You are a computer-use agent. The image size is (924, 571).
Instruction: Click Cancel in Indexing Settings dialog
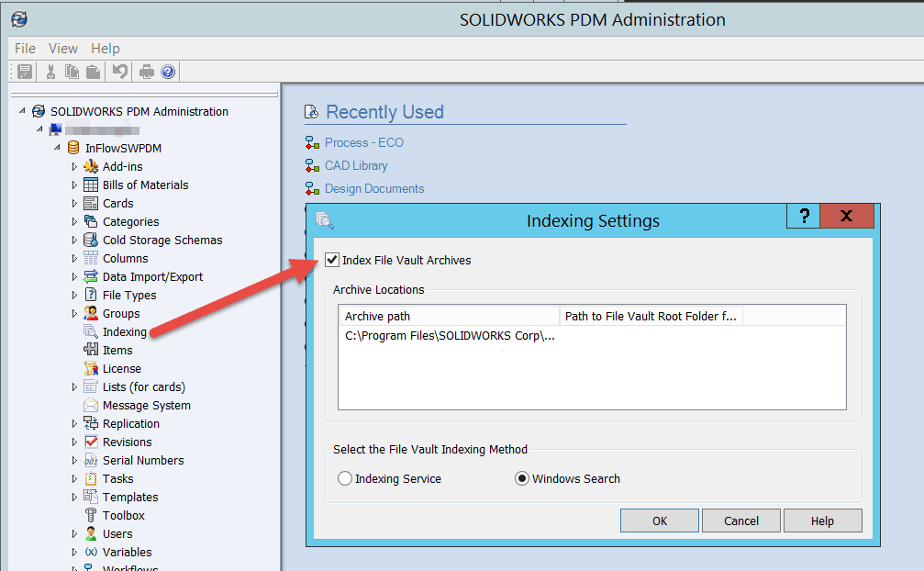(x=741, y=521)
